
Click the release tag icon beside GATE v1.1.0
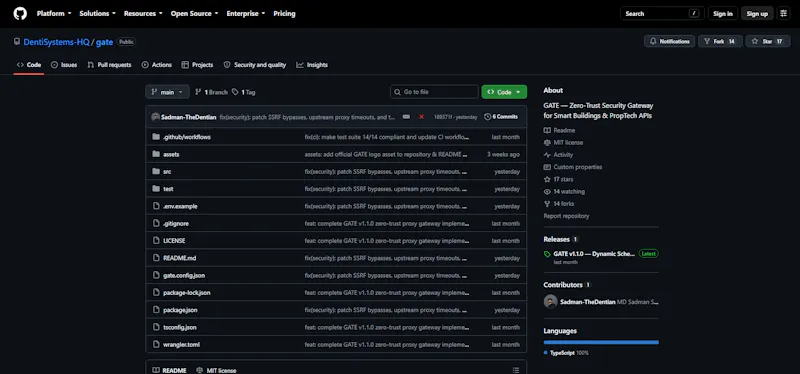click(x=547, y=254)
